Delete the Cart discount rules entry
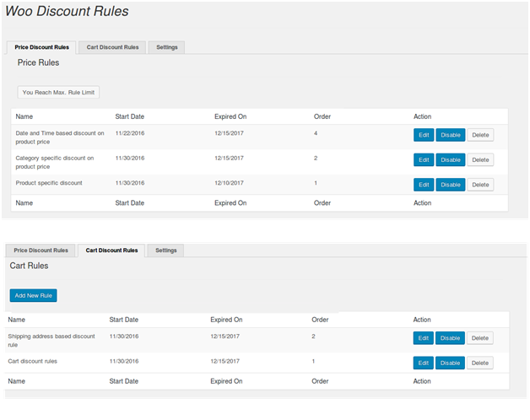Viewport: 530px width, 420px height. [x=480, y=363]
